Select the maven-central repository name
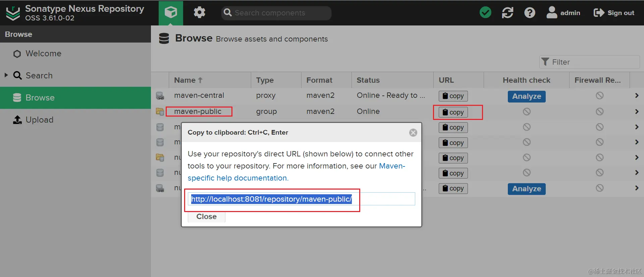 [x=199, y=95]
